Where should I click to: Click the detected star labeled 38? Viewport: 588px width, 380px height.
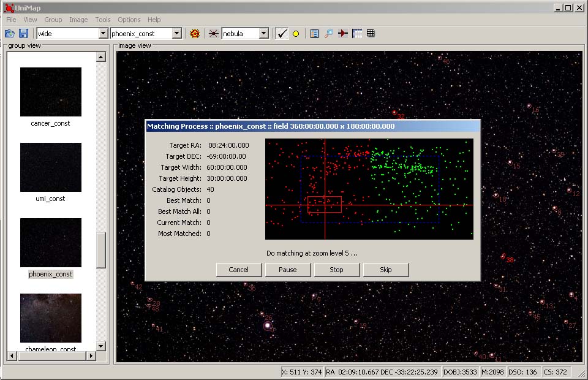(503, 256)
